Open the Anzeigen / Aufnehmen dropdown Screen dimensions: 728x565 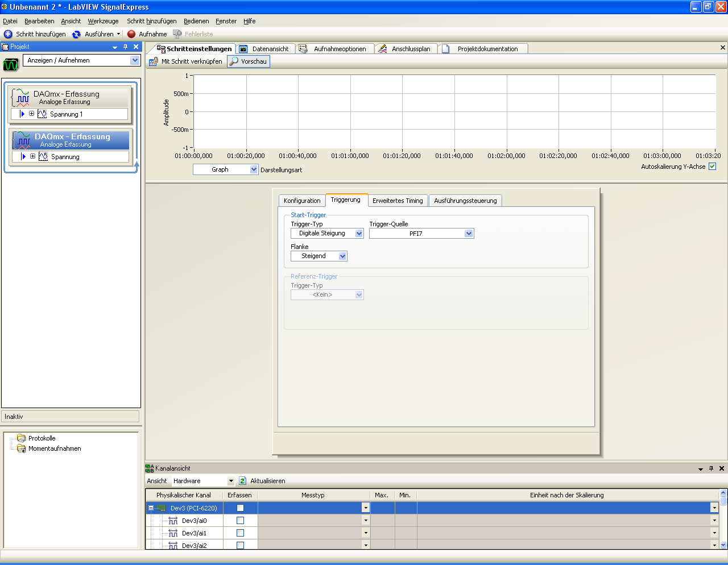[135, 60]
